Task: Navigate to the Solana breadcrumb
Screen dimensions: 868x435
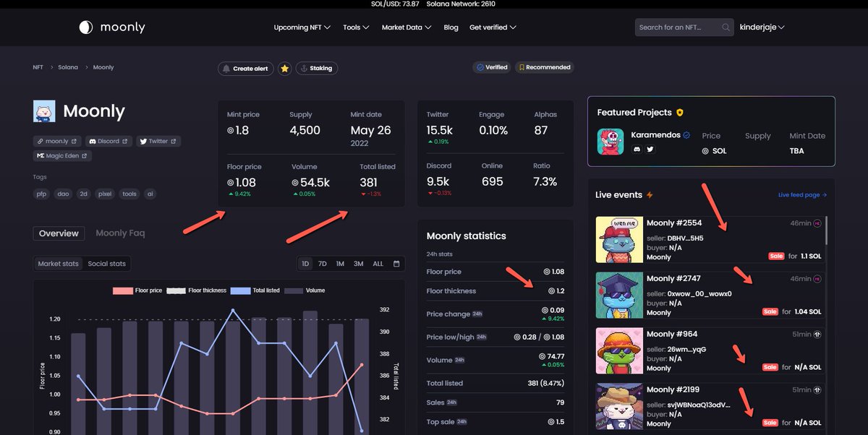Action: coord(69,67)
